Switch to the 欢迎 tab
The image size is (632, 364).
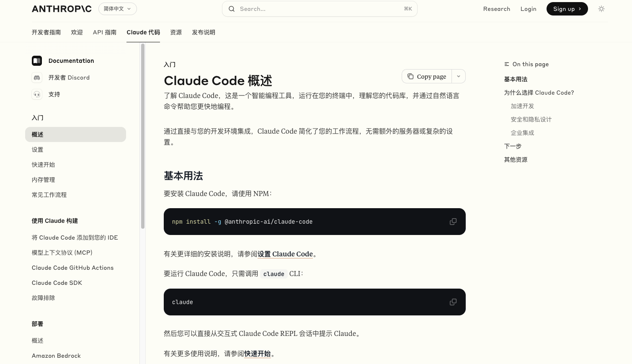click(x=77, y=32)
